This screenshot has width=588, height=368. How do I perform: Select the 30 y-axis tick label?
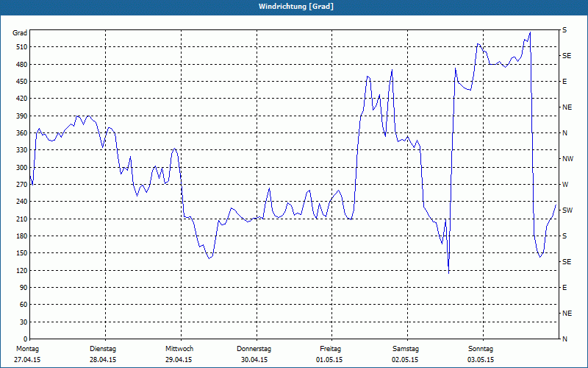[24, 322]
